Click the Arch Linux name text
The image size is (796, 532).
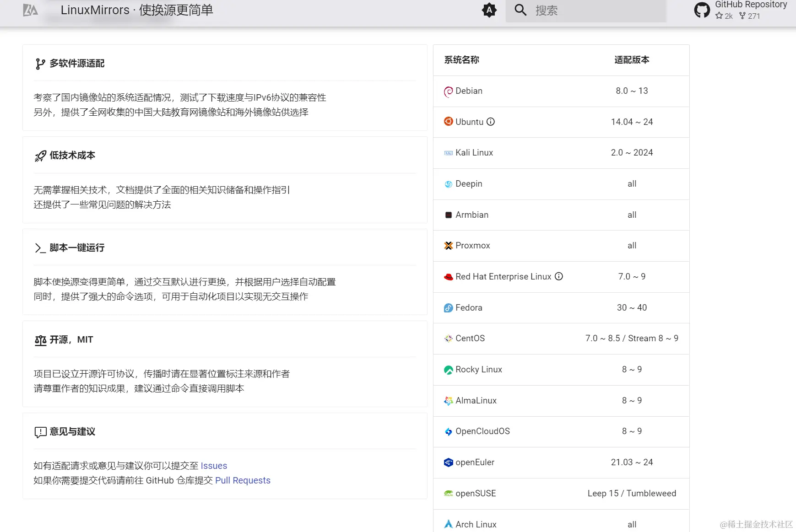pos(476,524)
